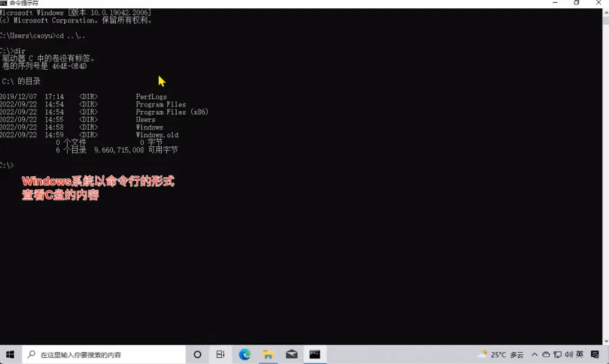Select the Command Prompt taskbar icon
This screenshot has height=364, width=609.
pyautogui.click(x=315, y=354)
